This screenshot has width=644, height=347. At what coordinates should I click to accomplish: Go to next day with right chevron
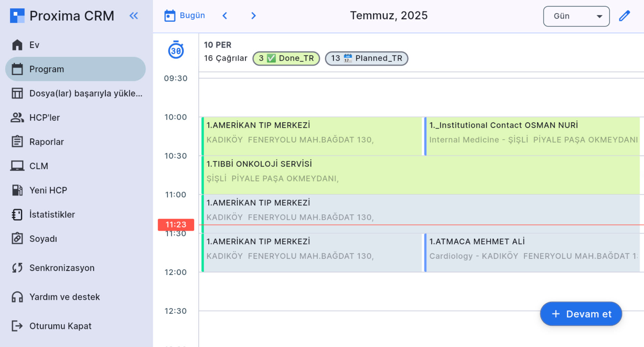coord(253,16)
